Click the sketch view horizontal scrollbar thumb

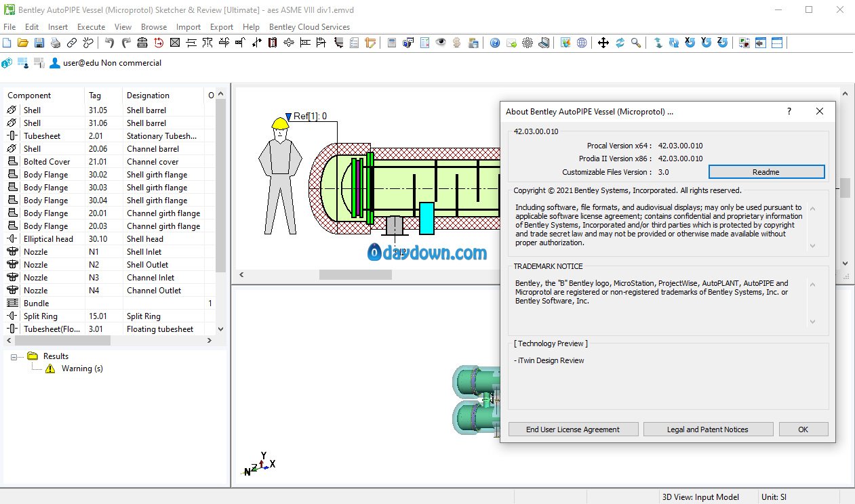tap(355, 274)
